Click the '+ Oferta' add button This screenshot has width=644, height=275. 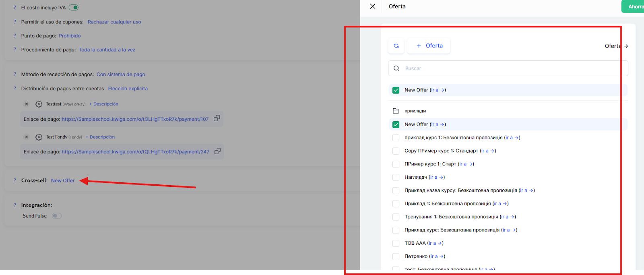point(429,46)
